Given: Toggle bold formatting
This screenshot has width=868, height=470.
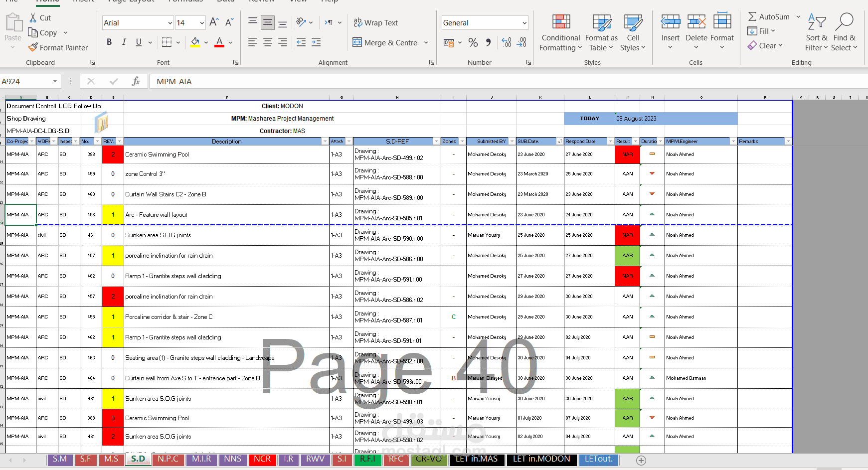Looking at the screenshot, I should coord(109,42).
